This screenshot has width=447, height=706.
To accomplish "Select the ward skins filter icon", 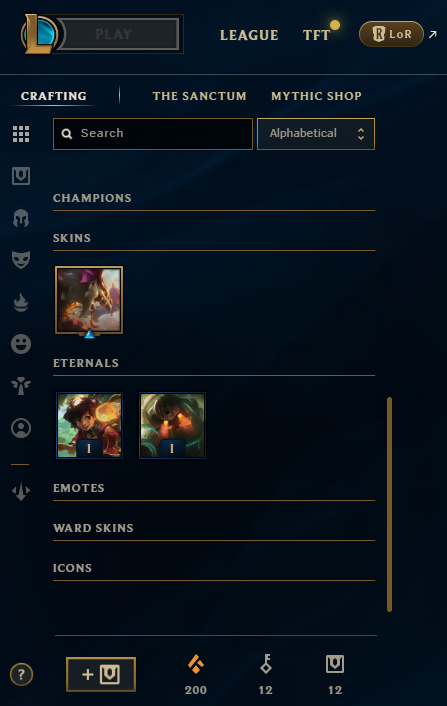I will click(x=21, y=386).
